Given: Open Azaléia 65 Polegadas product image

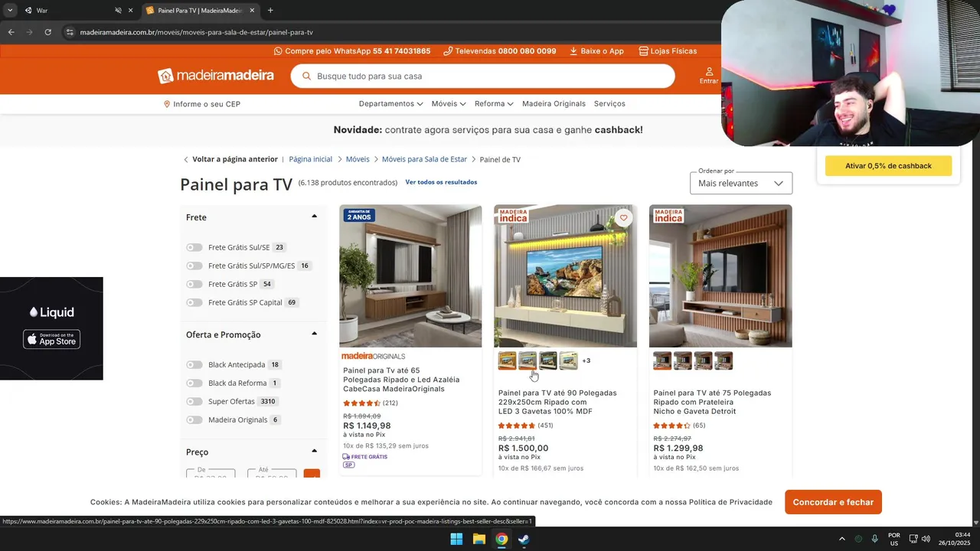Looking at the screenshot, I should 410,276.
